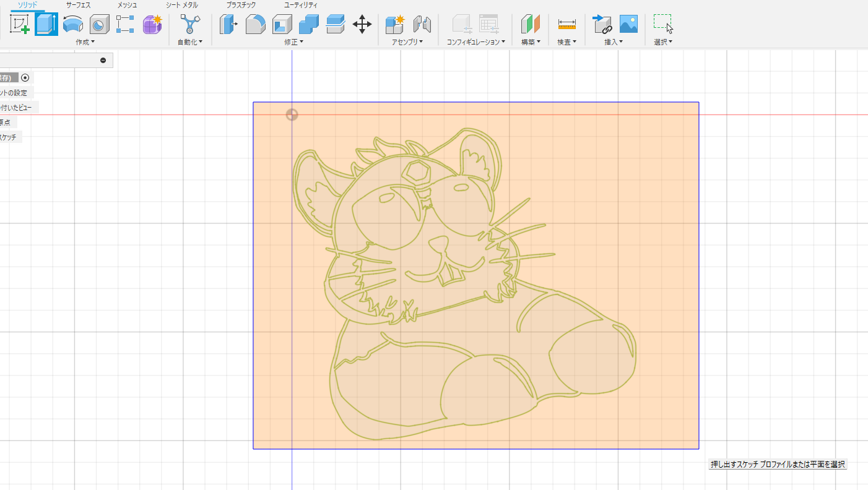Image resolution: width=868 pixels, height=490 pixels.
Task: Click the grayed configuration table icon
Action: pos(489,24)
